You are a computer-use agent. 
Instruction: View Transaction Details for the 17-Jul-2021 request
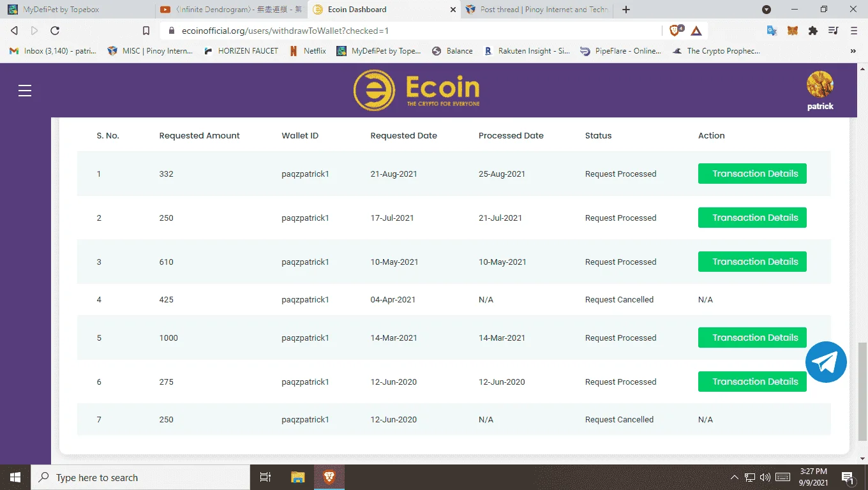[x=752, y=218]
